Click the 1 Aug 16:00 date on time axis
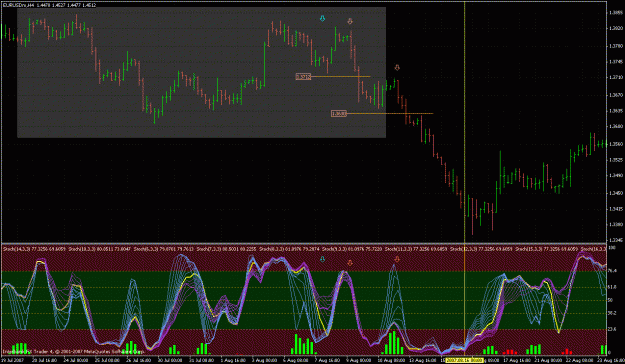Image resolution: width=625 pixels, height=364 pixels. coord(233,360)
